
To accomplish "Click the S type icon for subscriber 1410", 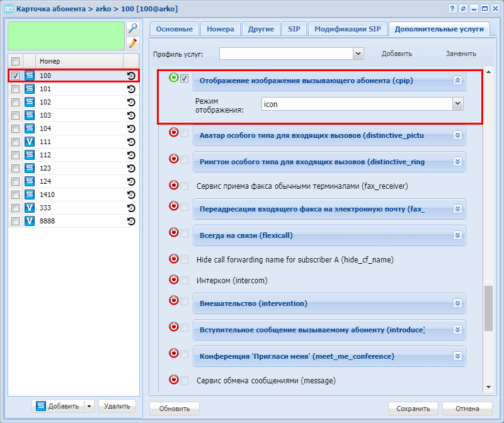I will coord(29,195).
